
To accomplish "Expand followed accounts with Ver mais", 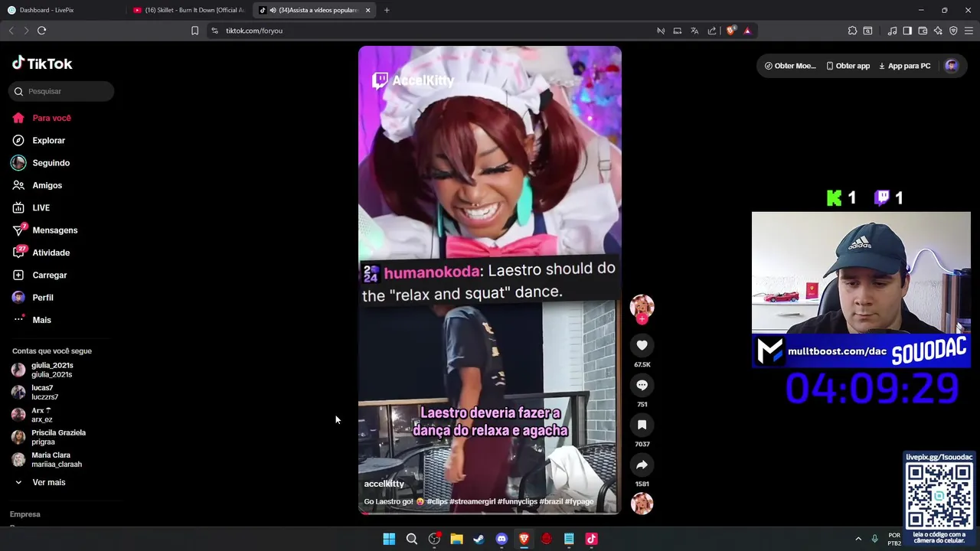I will point(41,482).
